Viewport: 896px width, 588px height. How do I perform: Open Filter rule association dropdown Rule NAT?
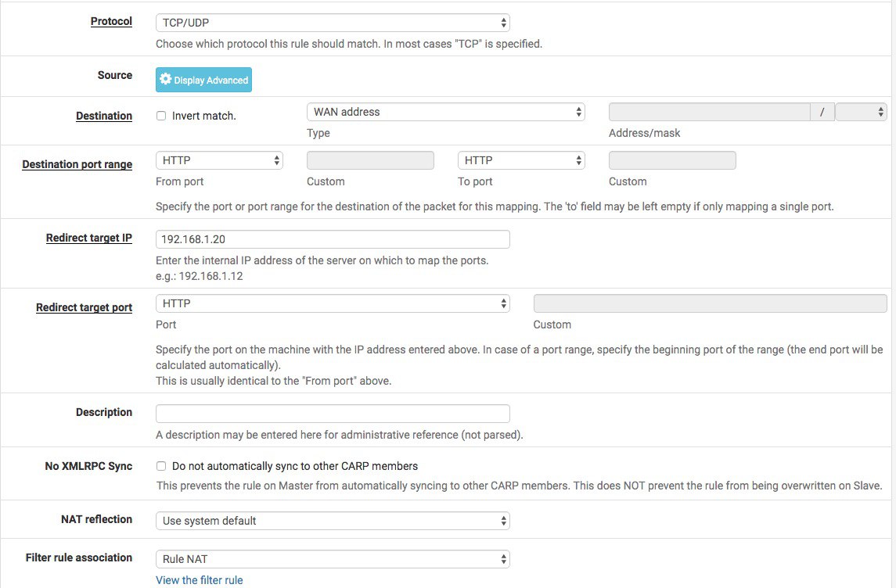[x=333, y=559]
